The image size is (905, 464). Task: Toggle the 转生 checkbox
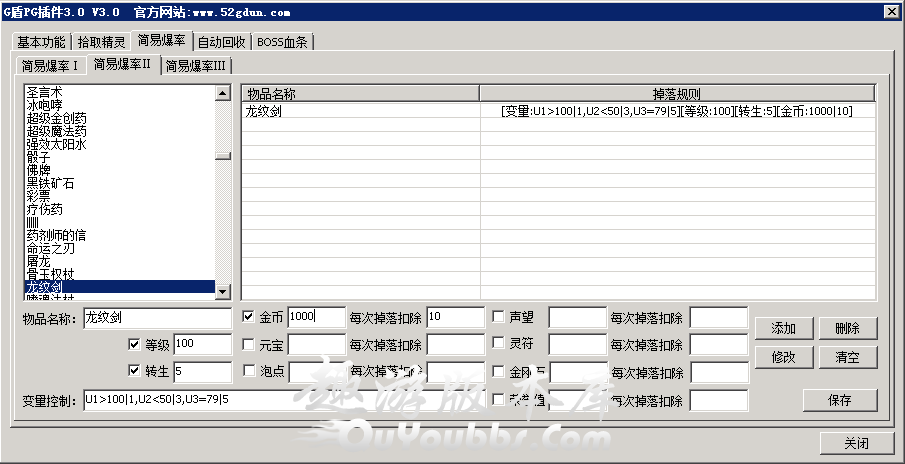pos(135,372)
